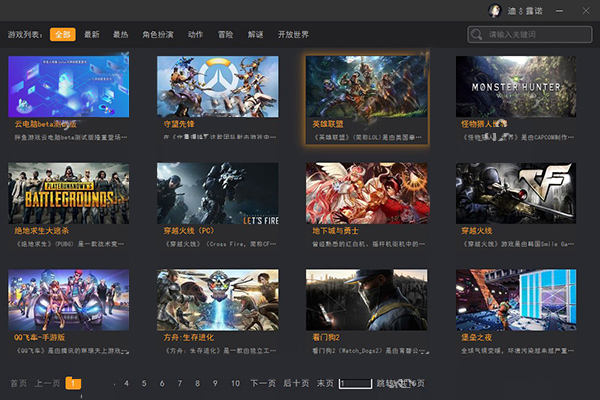The width and height of the screenshot is (600, 400).
Task: Filter by 开放世界 category
Action: pos(293,34)
